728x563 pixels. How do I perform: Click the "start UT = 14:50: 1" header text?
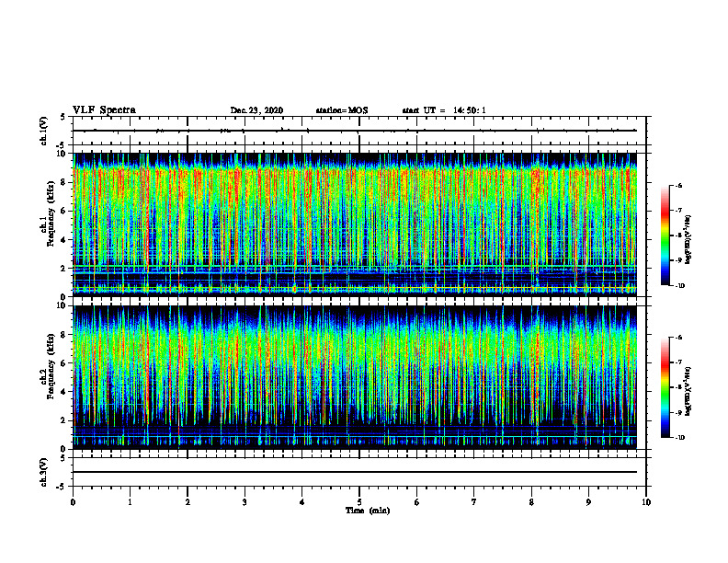444,110
